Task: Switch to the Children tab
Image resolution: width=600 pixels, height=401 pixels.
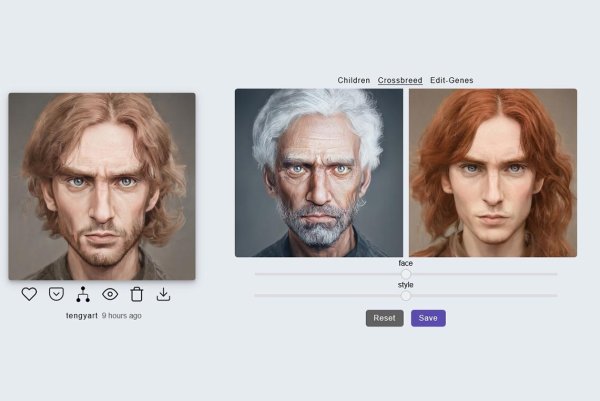Action: (354, 80)
